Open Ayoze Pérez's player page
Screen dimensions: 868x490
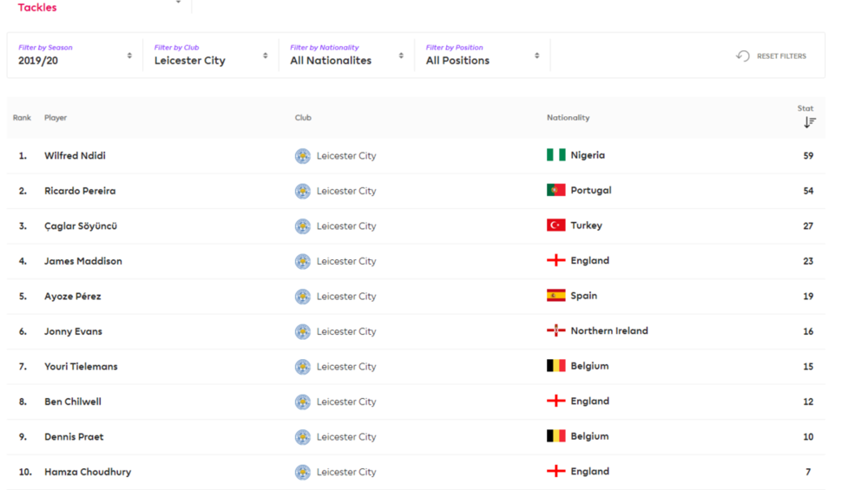click(x=73, y=297)
